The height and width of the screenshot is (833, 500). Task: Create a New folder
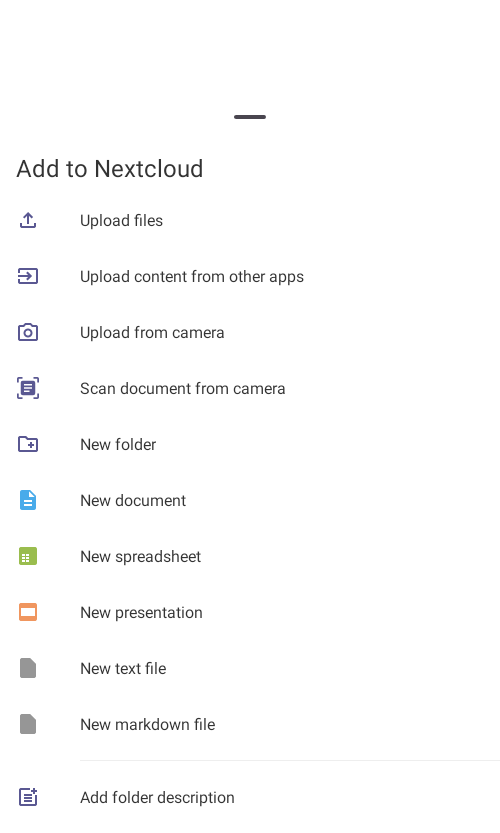[x=250, y=444]
